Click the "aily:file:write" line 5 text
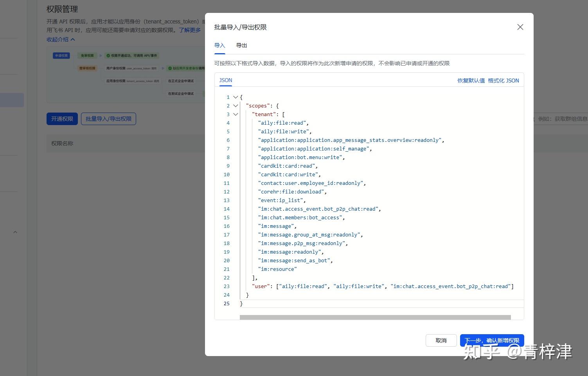This screenshot has height=376, width=588. [285, 131]
